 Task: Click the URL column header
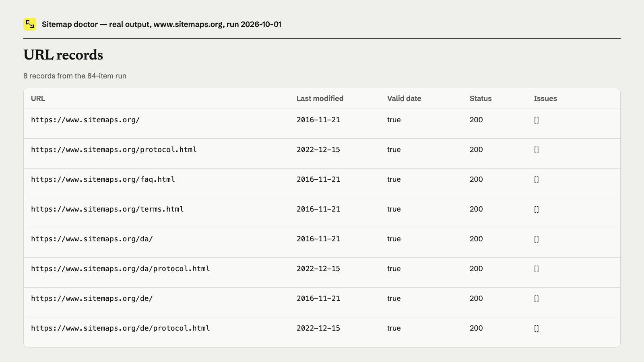pyautogui.click(x=38, y=99)
